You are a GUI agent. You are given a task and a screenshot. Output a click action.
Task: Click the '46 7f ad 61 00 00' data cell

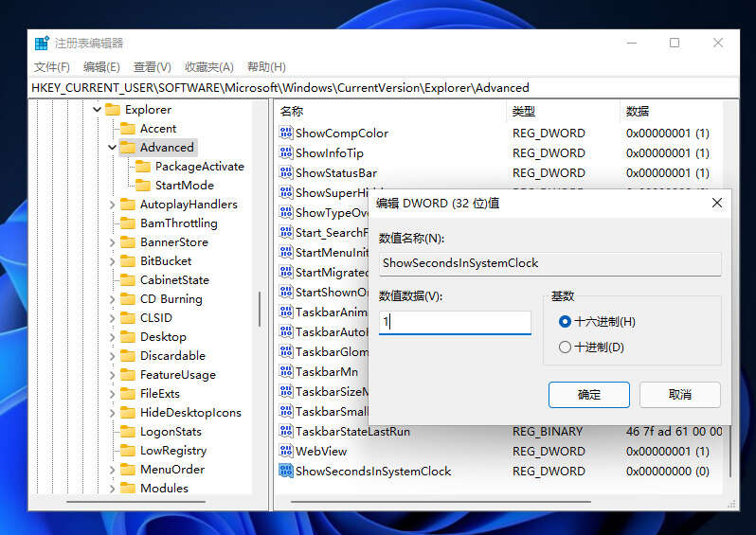674,431
